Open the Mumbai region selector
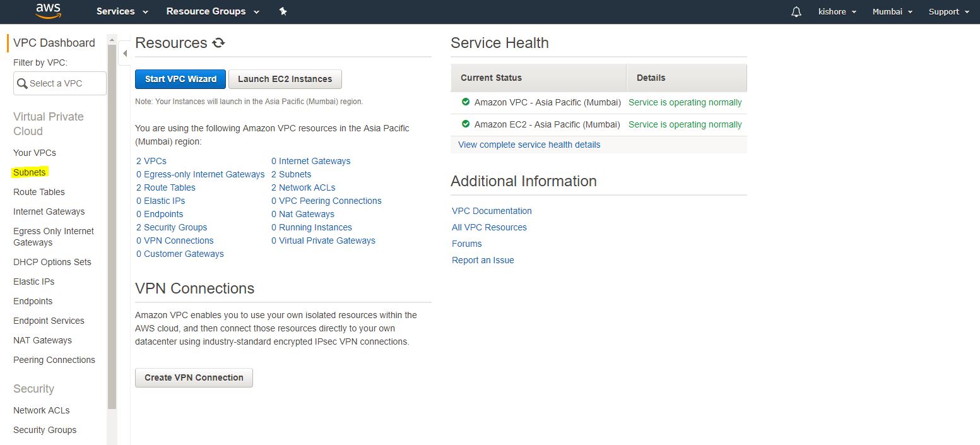 [x=892, y=11]
